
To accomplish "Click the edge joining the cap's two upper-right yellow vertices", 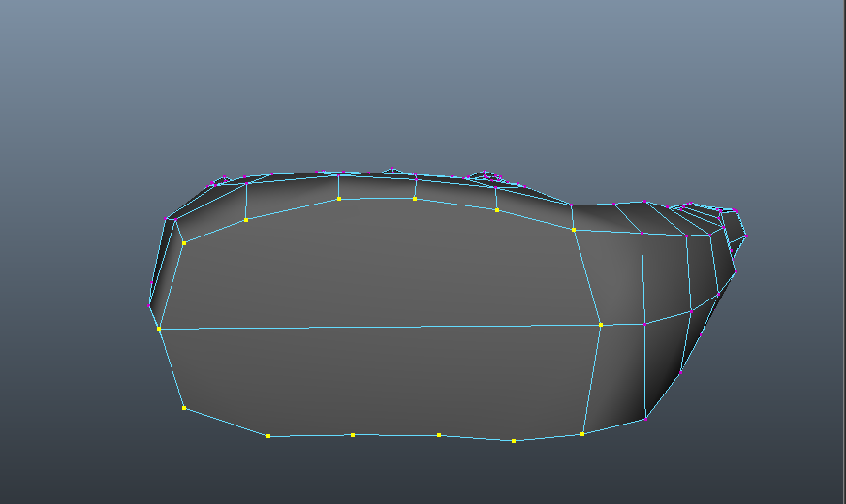I will point(536,220).
